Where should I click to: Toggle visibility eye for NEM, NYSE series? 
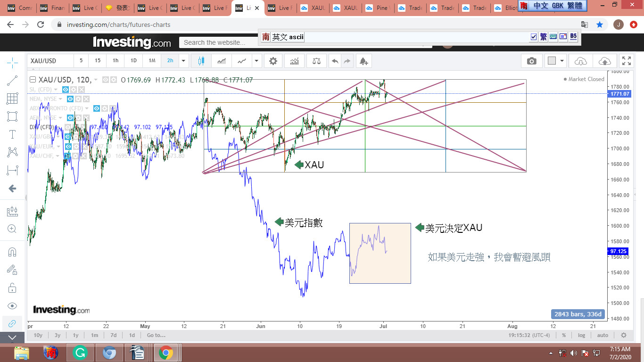[70, 99]
